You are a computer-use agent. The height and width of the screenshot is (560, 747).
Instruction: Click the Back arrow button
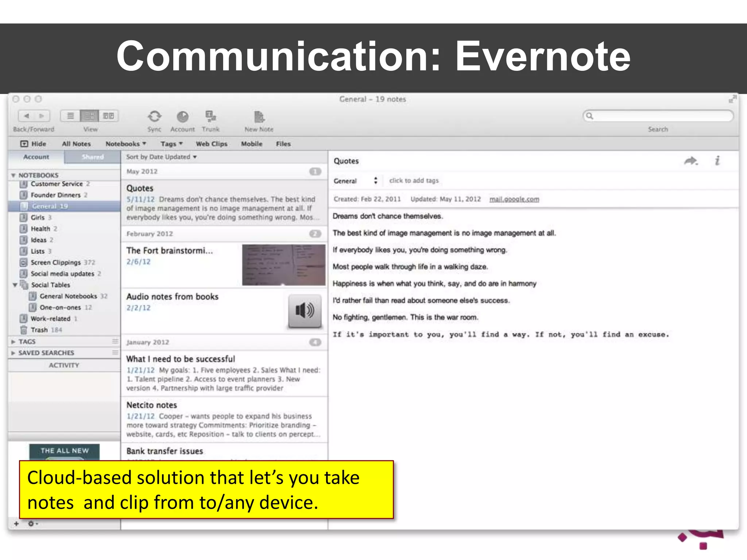click(x=26, y=116)
